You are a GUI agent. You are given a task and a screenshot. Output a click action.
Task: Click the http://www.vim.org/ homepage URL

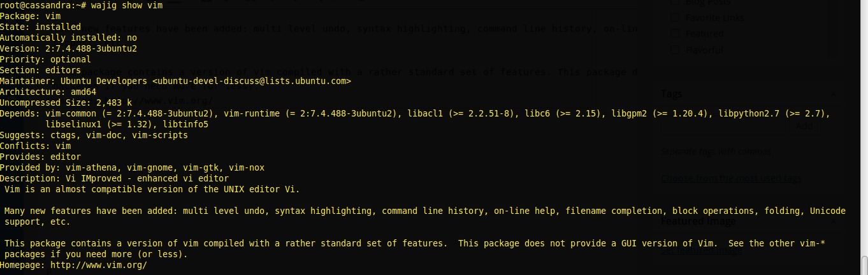(x=99, y=265)
